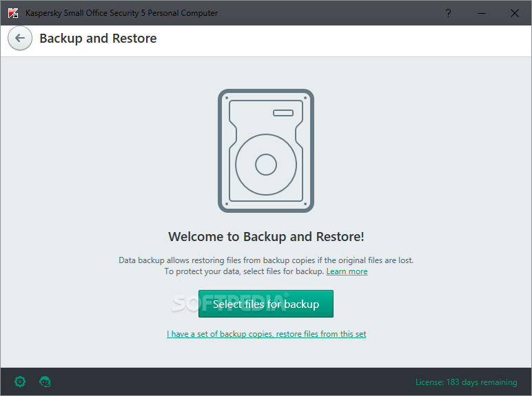Click Select files for backup button
This screenshot has width=532, height=396.
pyautogui.click(x=266, y=304)
